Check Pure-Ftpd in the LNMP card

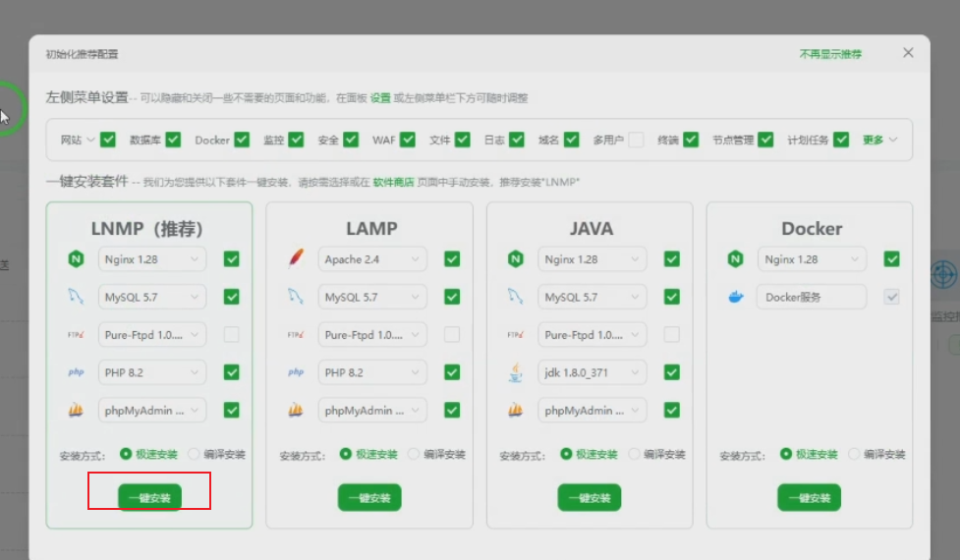tap(232, 335)
